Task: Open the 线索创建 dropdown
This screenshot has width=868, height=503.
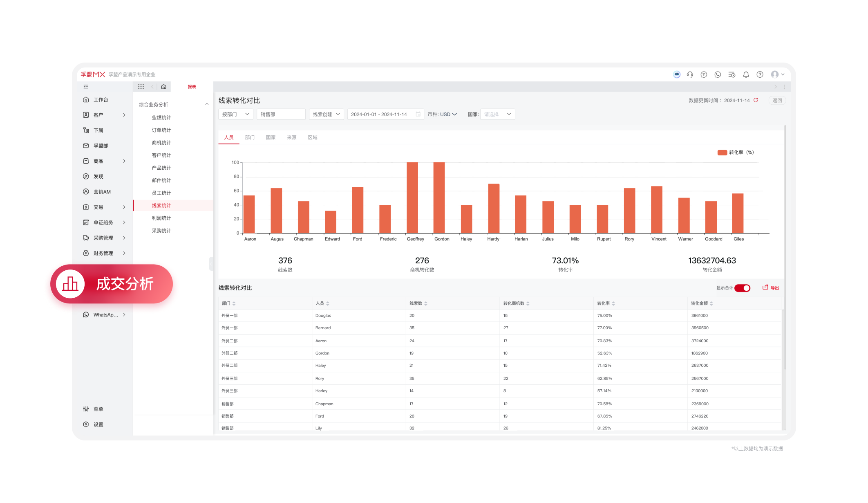Action: pos(326,115)
